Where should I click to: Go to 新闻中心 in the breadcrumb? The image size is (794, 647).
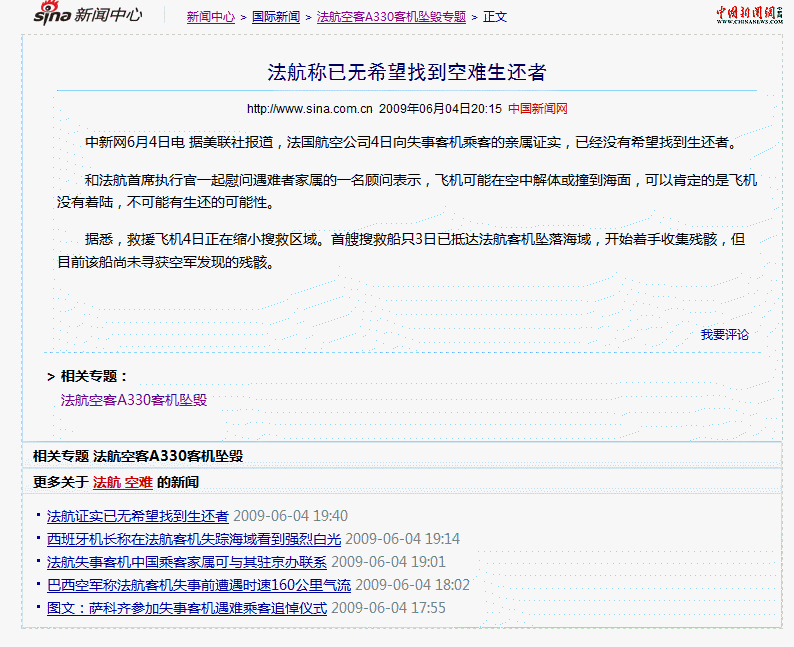coord(210,17)
